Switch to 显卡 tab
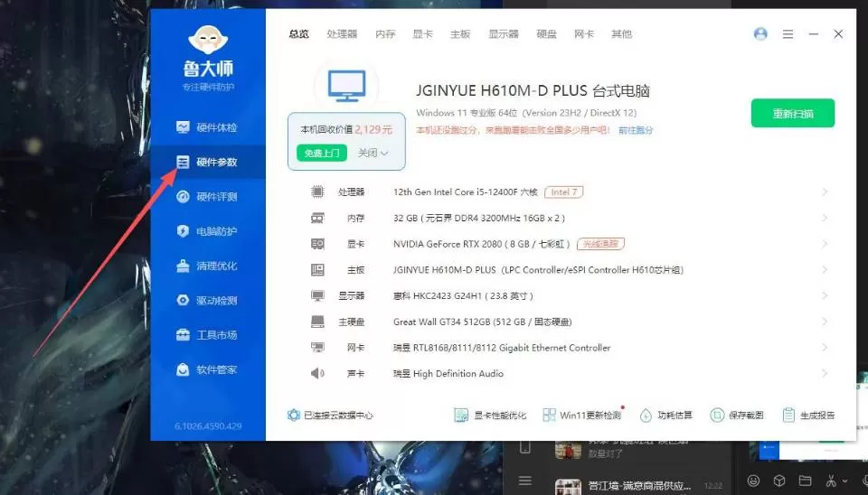The image size is (868, 495). point(422,34)
